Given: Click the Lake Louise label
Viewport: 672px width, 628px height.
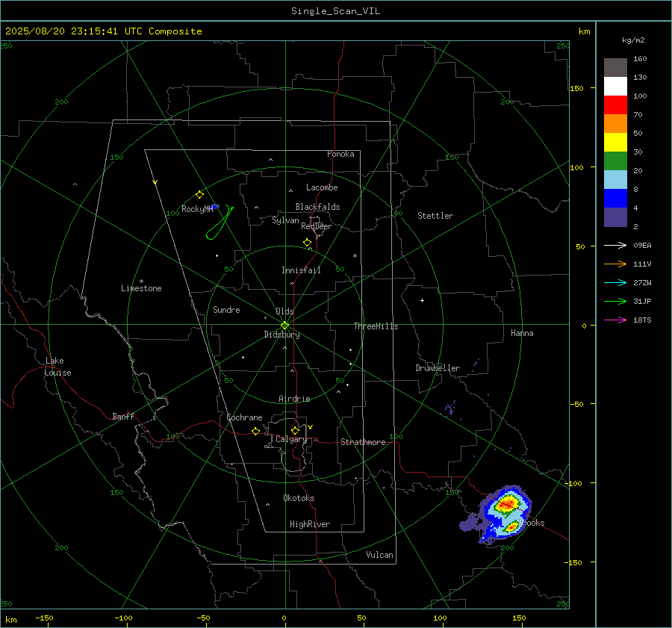Looking at the screenshot, I should tap(57, 367).
